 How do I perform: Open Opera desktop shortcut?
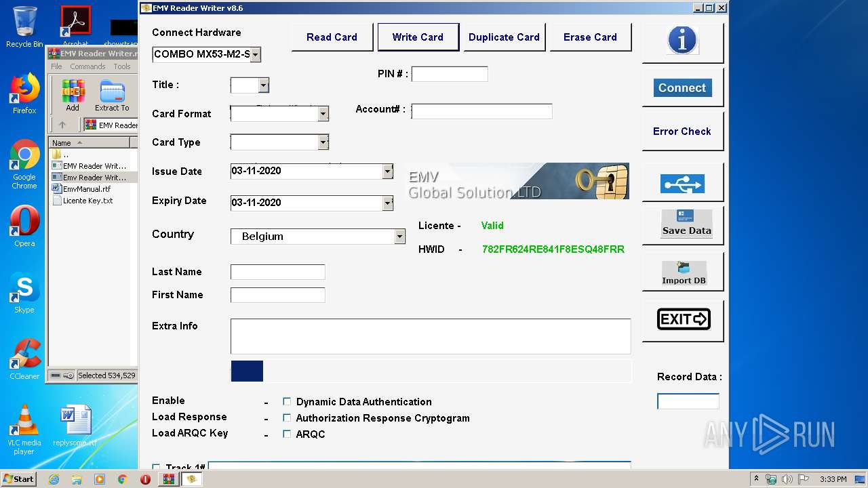click(x=24, y=226)
